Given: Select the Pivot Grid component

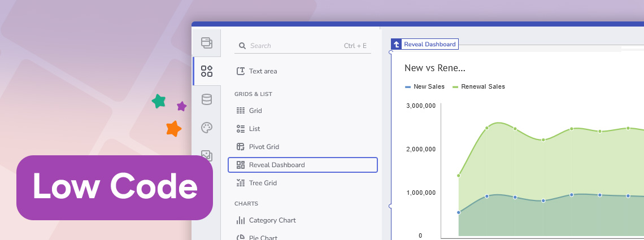Looking at the screenshot, I should pos(264,147).
